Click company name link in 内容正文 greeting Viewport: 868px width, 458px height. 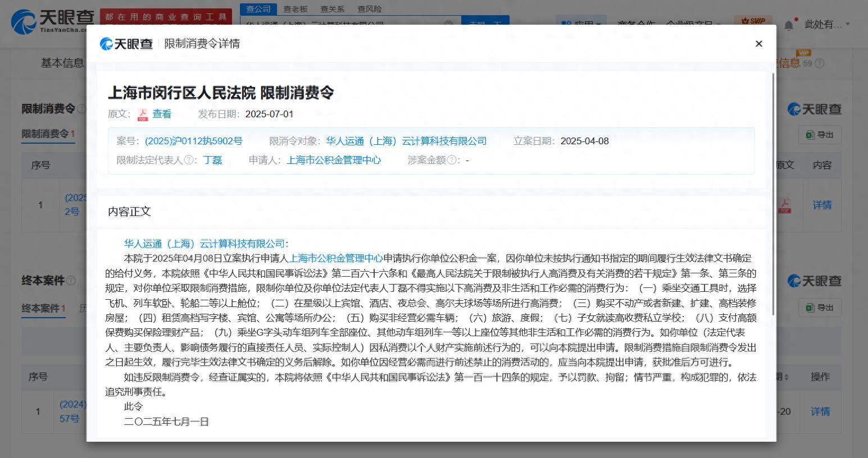click(x=204, y=244)
